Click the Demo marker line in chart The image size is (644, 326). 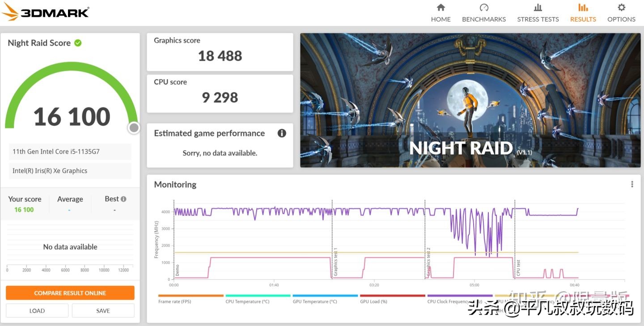tap(174, 240)
